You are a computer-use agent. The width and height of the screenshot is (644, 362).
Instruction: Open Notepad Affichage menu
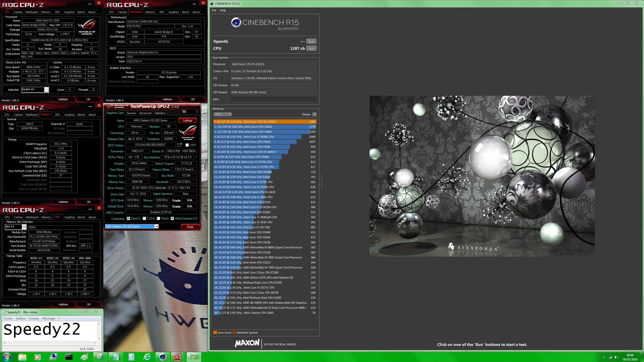pos(48,319)
